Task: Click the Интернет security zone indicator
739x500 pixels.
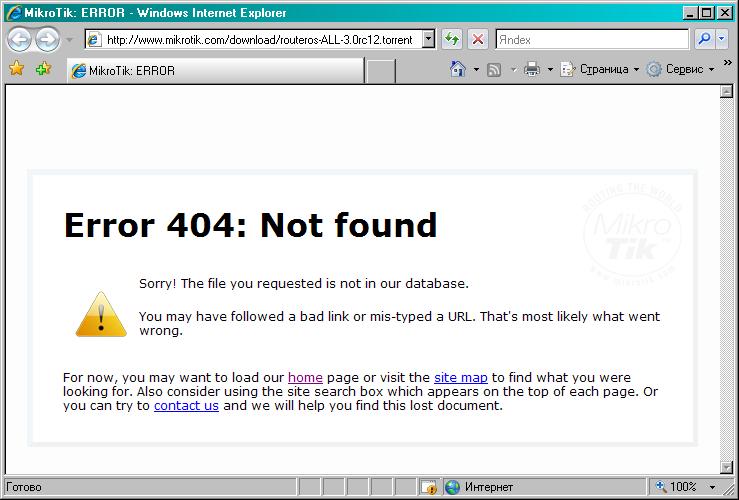Action: 544,487
